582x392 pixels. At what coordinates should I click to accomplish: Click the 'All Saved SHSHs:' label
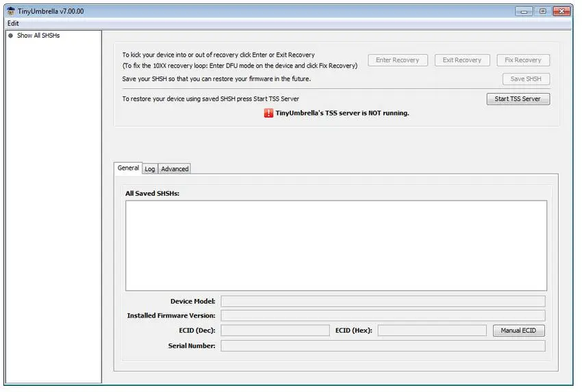pyautogui.click(x=152, y=194)
